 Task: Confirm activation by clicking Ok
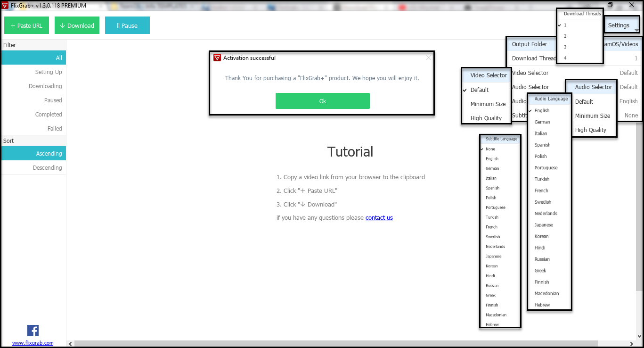pos(323,101)
